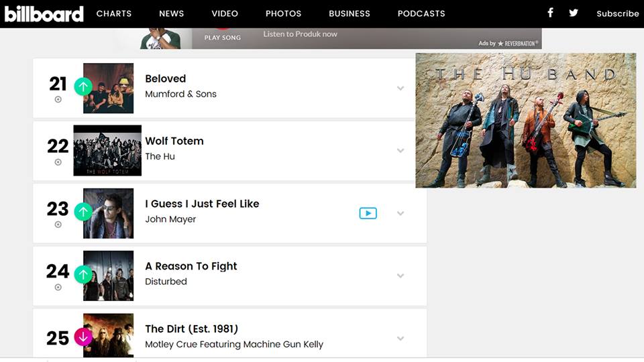Click the green up arrow beside rank 24
The image size is (644, 362).
point(83,274)
